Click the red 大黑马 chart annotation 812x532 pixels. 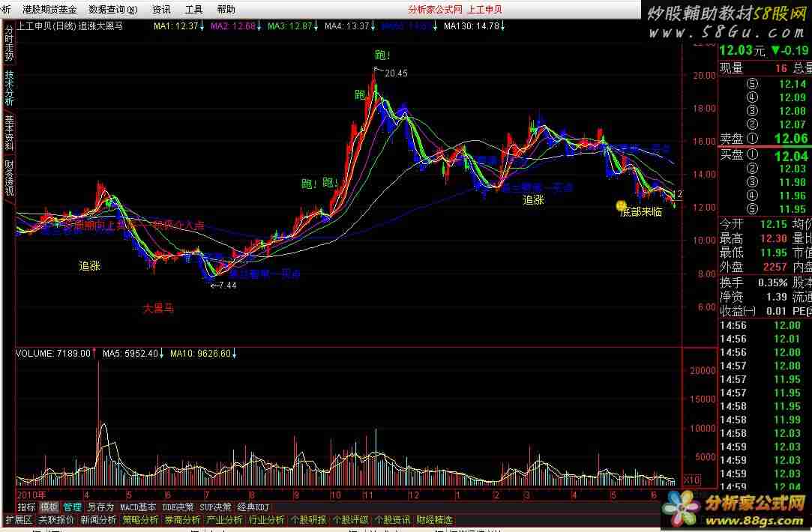158,309
